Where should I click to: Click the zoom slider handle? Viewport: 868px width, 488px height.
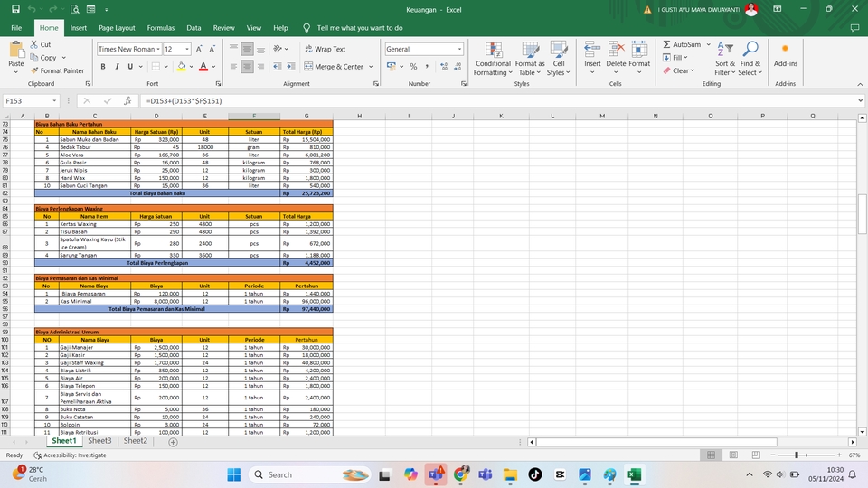[x=797, y=455]
